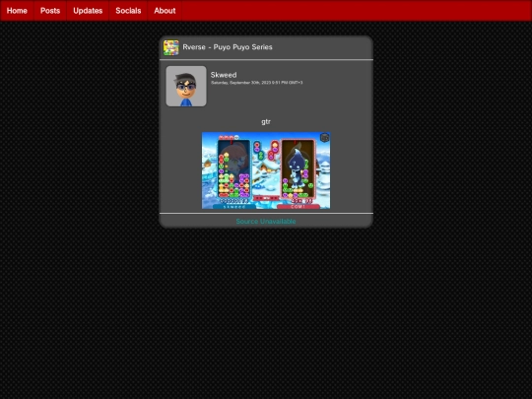The image size is (532, 399).
Task: Open the Socials menu item
Action: click(x=128, y=11)
